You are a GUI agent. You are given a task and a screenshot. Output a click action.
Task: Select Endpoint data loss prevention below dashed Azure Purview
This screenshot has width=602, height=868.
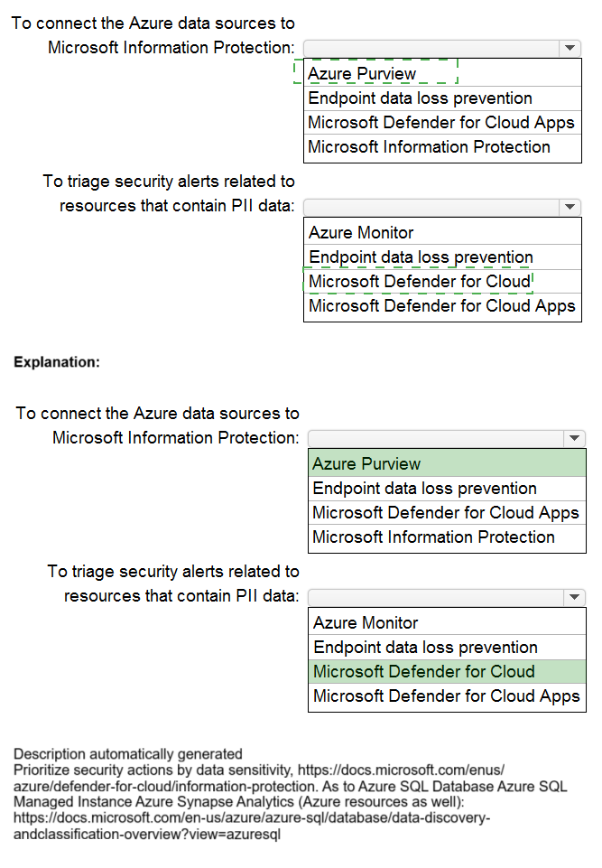tap(420, 98)
